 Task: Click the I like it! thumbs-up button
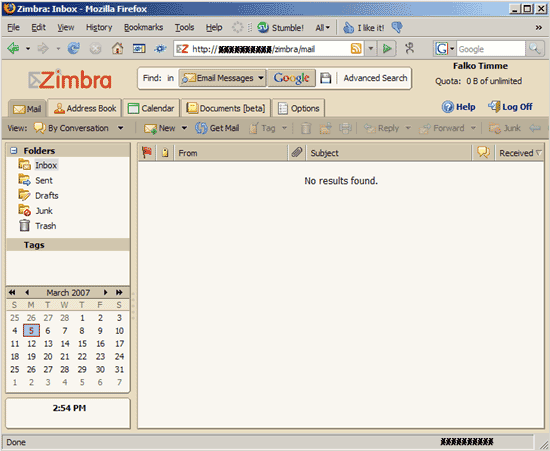[x=363, y=27]
